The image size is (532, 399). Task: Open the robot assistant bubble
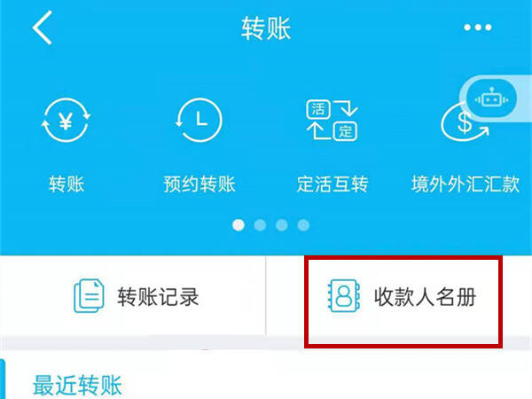coord(491,99)
